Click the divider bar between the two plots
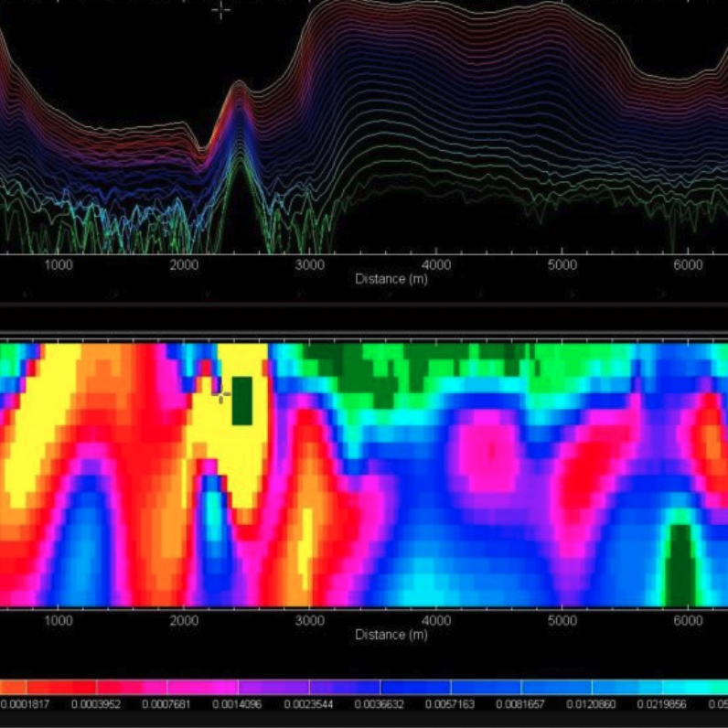728x728 pixels. click(364, 316)
